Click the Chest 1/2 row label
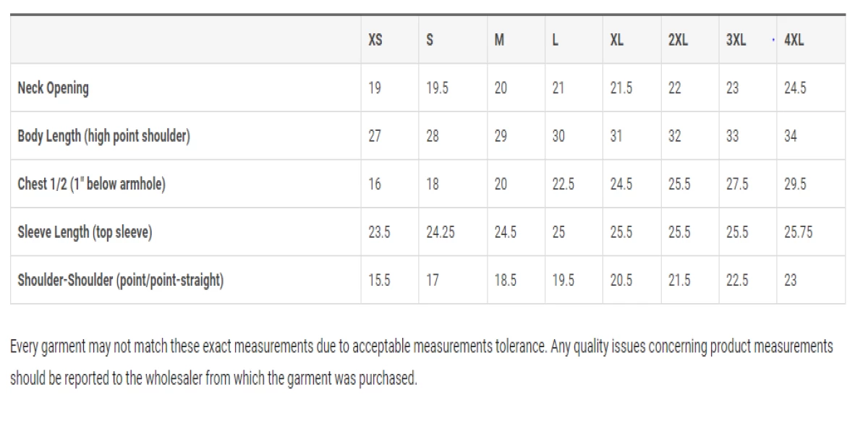 [92, 184]
